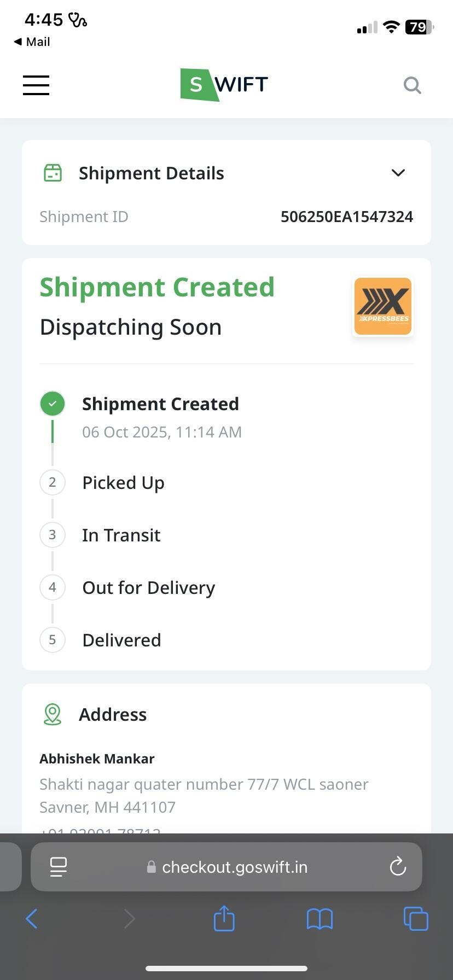
Task: Tap the Xpressbees courier logo
Action: click(x=383, y=306)
